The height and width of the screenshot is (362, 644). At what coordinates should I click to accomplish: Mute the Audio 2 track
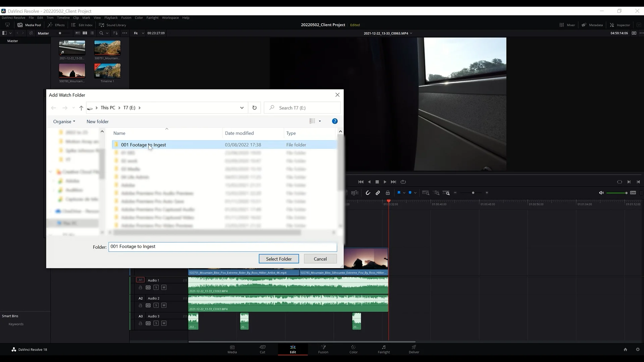[x=164, y=305]
